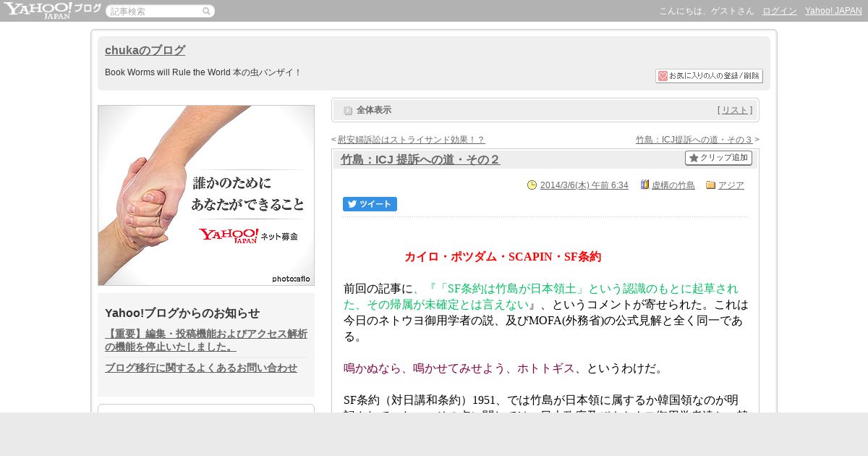
Task: Open the リスト view link
Action: click(x=735, y=110)
